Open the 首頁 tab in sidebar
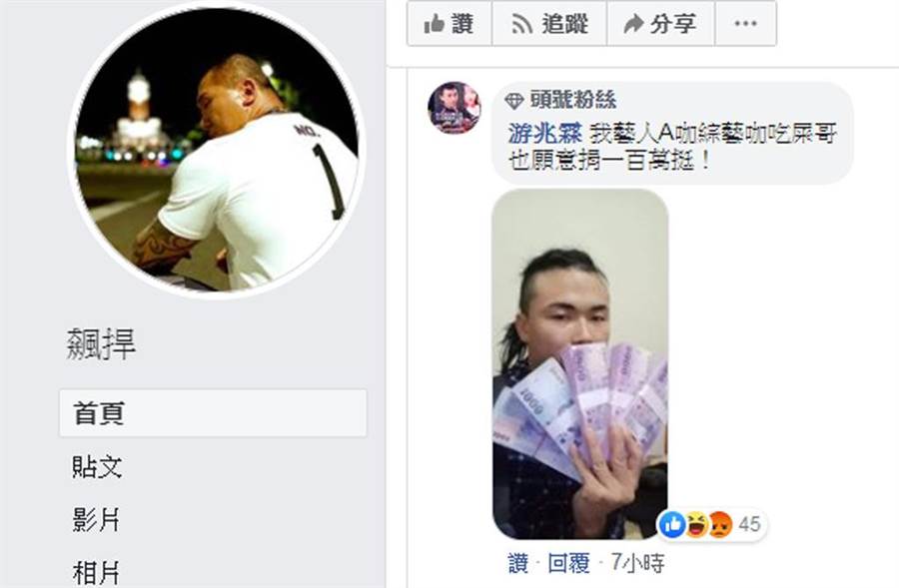Screen dimensions: 899x588 click(x=213, y=413)
